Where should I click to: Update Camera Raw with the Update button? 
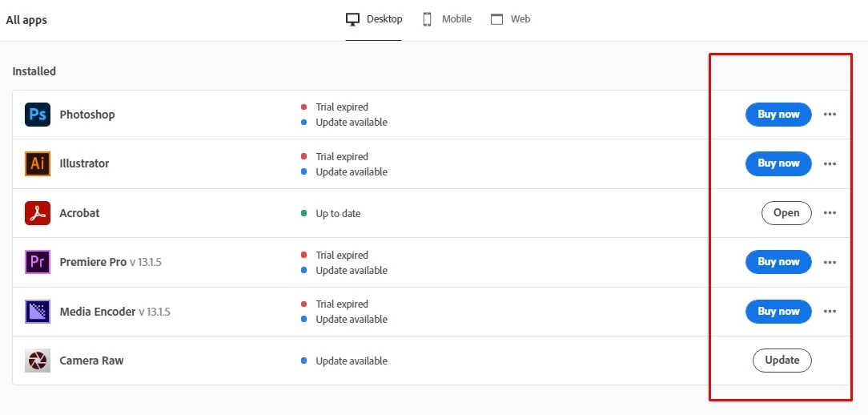coord(782,361)
